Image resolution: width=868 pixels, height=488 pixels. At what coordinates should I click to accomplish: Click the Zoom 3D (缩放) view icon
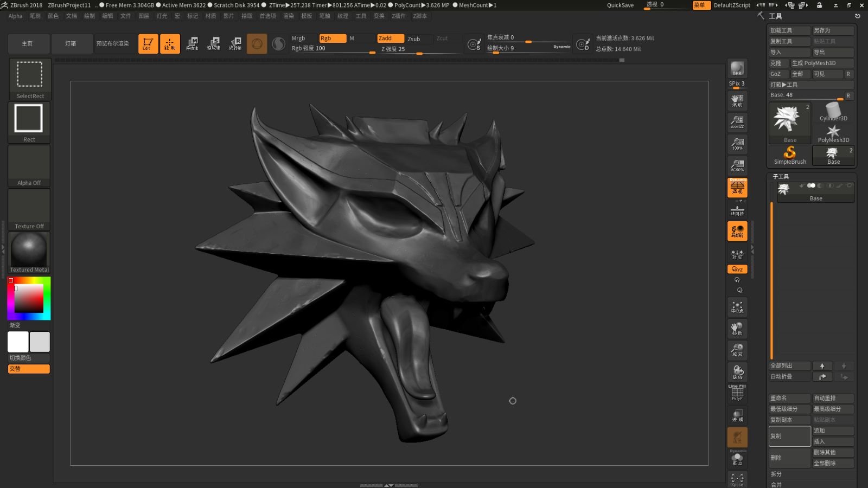737,350
